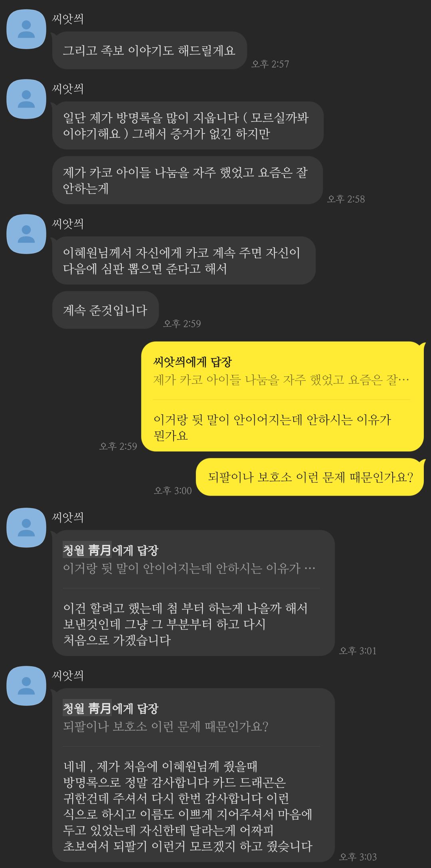Tap 청월 靑月에게 답장 header in last bubble
This screenshot has height=868, width=431.
pyautogui.click(x=111, y=709)
